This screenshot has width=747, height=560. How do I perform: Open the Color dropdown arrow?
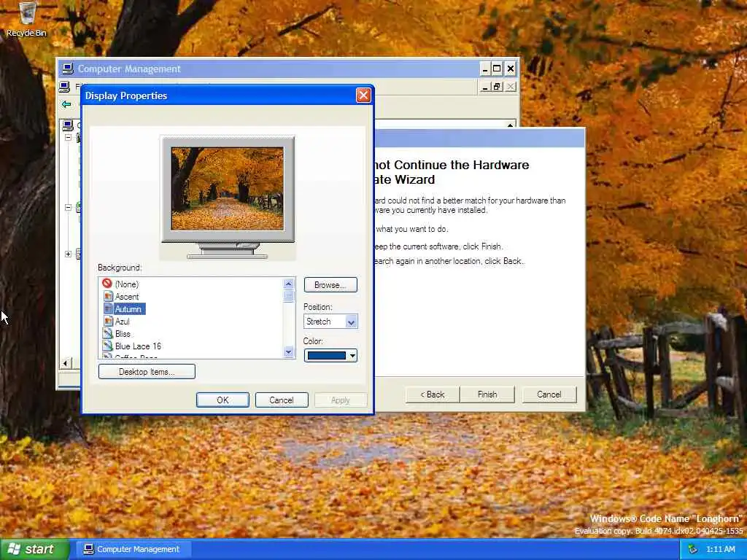coord(352,355)
